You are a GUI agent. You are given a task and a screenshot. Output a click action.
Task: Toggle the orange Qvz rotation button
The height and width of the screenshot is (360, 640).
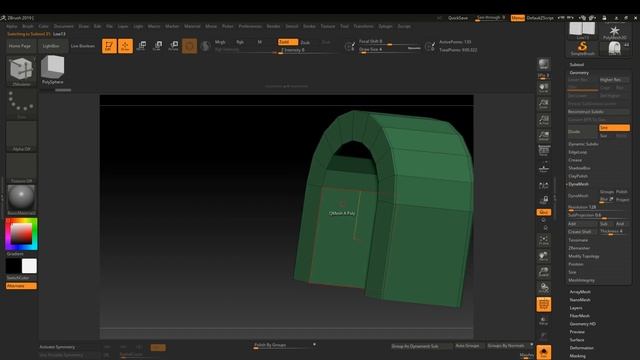pyautogui.click(x=544, y=212)
